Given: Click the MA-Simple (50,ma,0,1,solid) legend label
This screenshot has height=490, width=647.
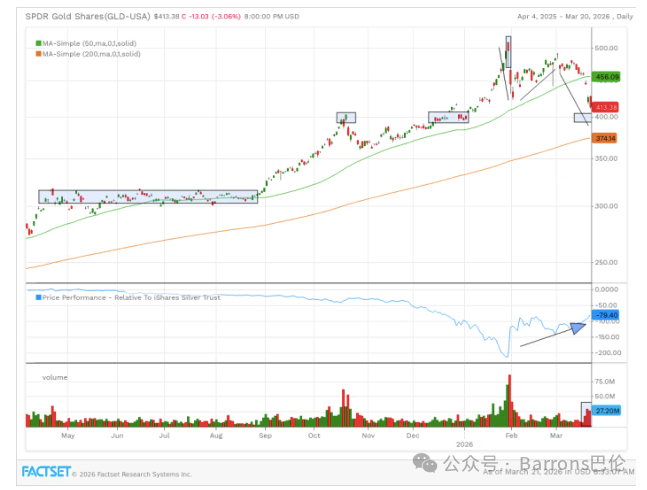Looking at the screenshot, I should (90, 43).
